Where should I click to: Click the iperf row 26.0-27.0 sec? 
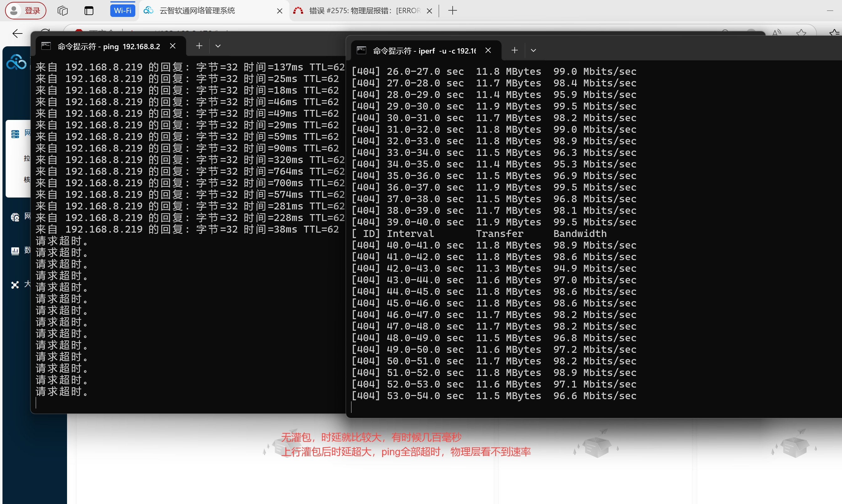click(494, 72)
